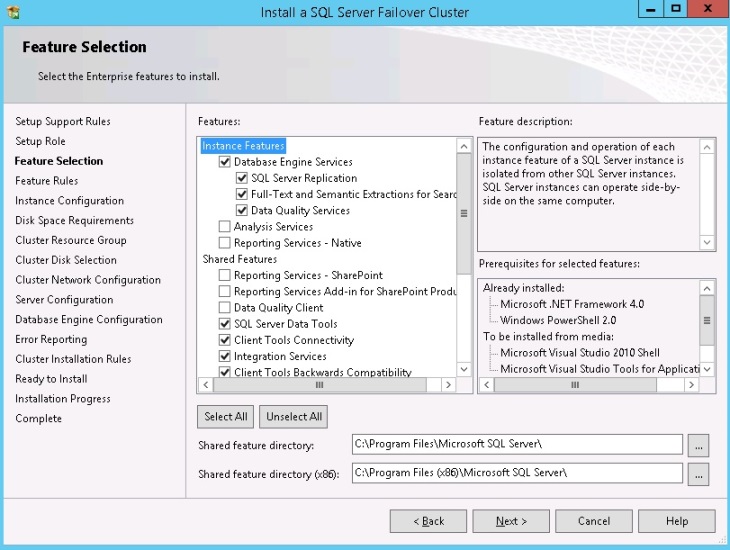The height and width of the screenshot is (550, 730).
Task: Click Select All button
Action: tap(225, 417)
